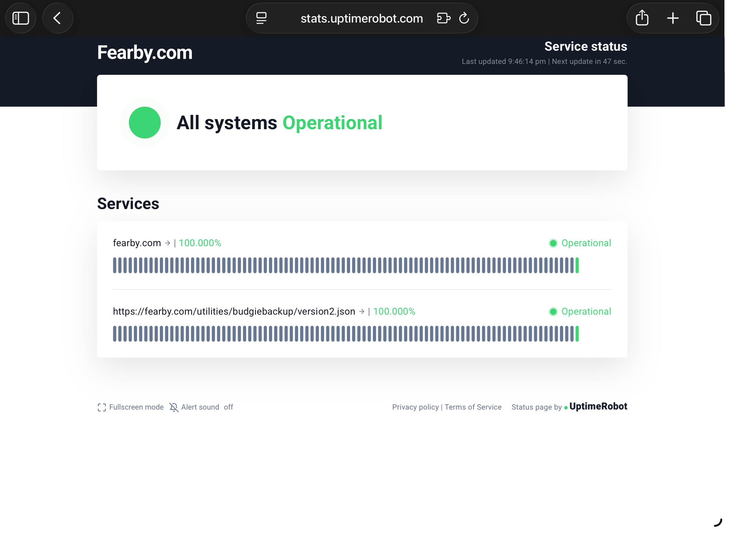The width and height of the screenshot is (756, 538).
Task: Open the Share sheet
Action: tap(642, 18)
